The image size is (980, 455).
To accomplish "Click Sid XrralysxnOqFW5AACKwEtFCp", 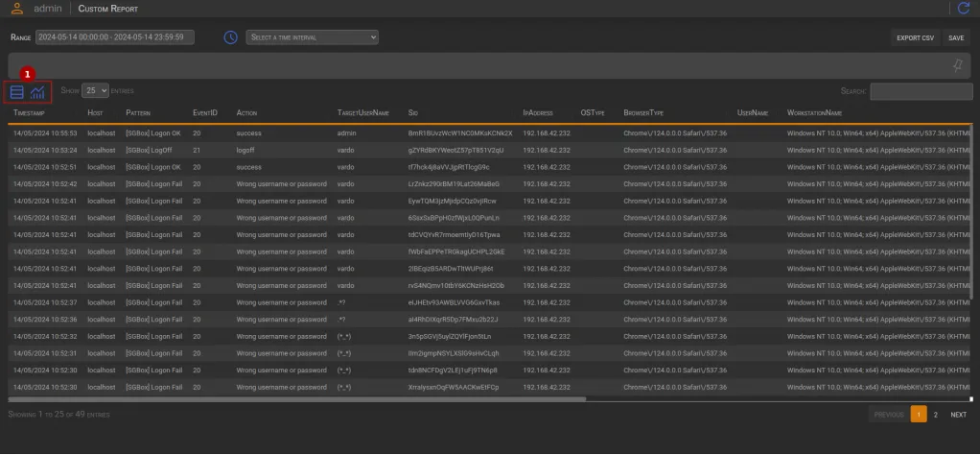I will pos(454,387).
